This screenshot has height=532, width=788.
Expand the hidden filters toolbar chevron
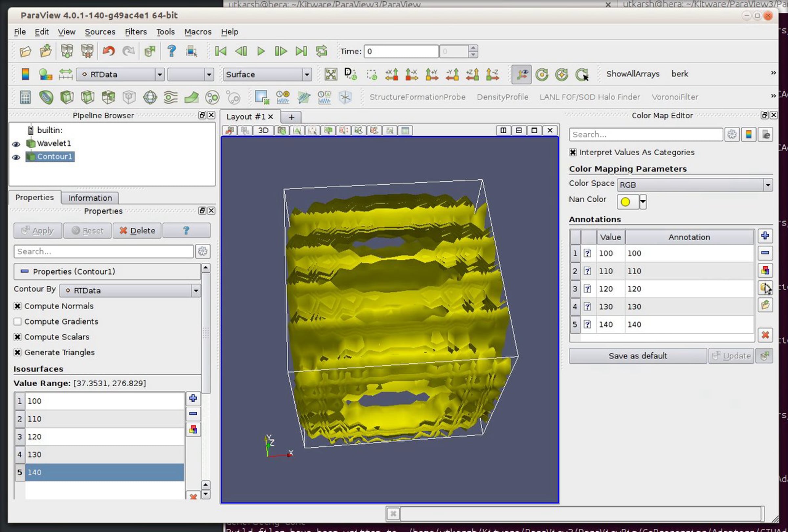coord(773,96)
